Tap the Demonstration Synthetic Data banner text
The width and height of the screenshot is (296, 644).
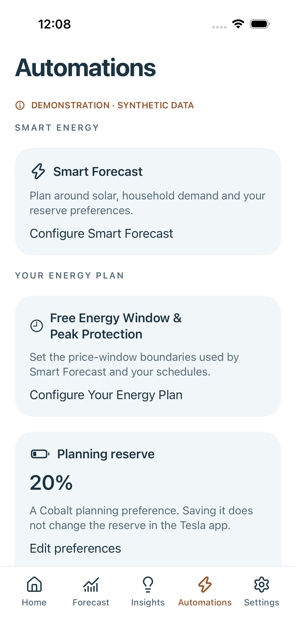point(113,105)
